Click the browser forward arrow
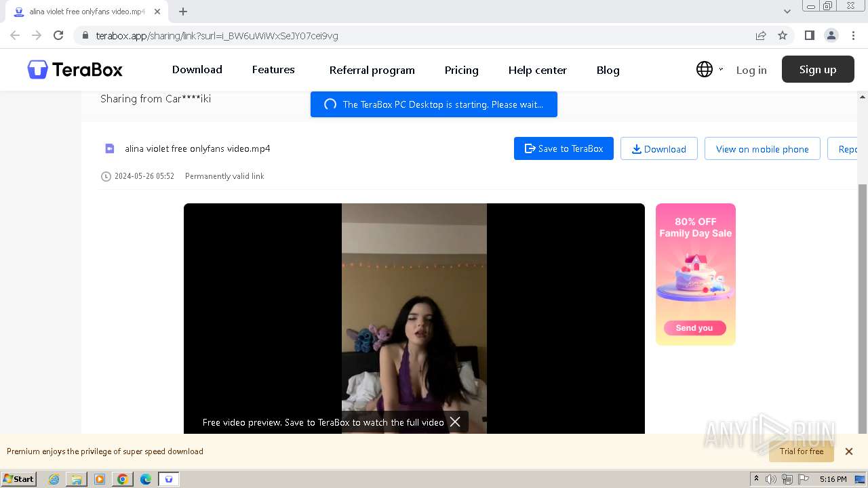 point(37,35)
